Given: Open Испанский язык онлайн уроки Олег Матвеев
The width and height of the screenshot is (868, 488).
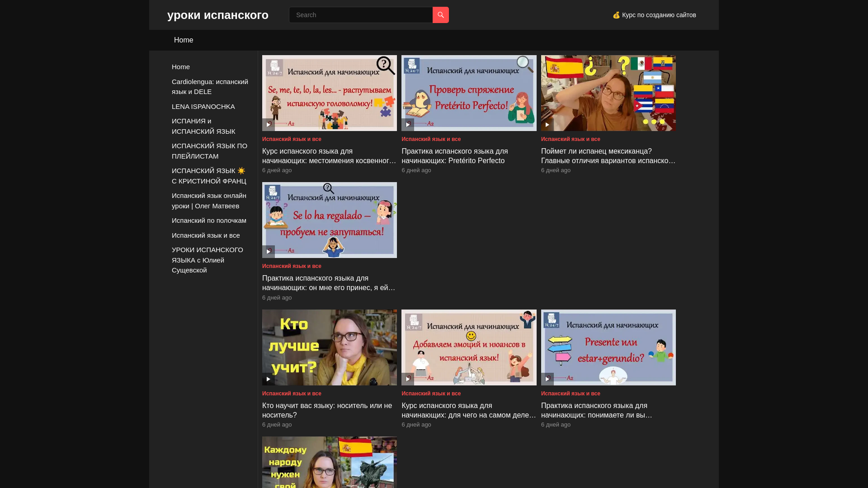Looking at the screenshot, I should 209,201.
